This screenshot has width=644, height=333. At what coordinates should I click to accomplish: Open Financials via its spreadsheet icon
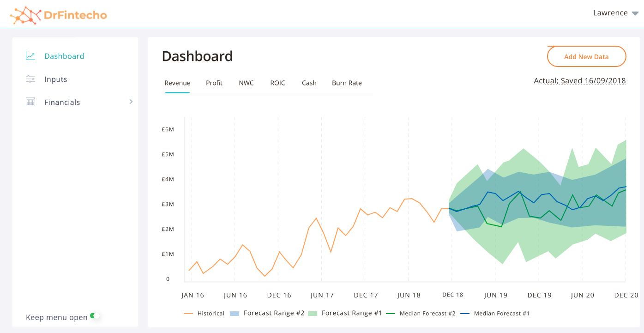(30, 102)
